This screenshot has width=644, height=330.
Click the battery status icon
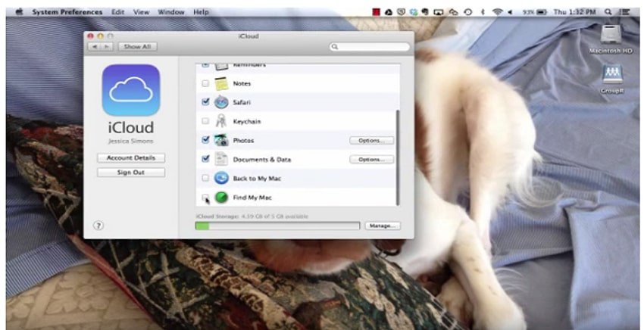point(542,12)
